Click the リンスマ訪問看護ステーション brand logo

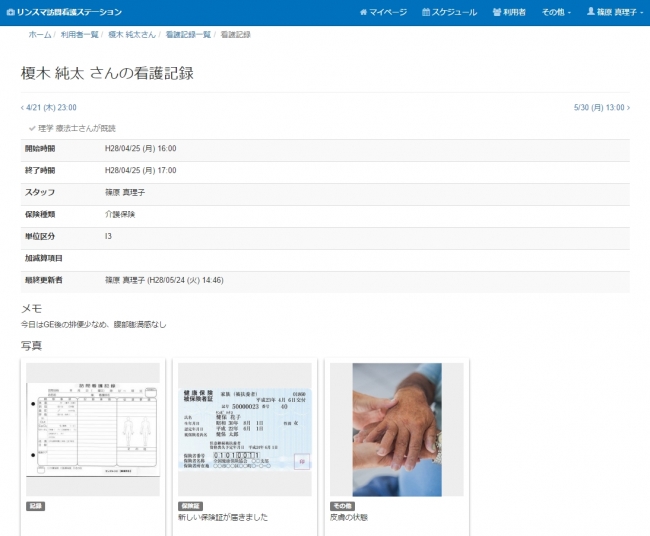63,12
